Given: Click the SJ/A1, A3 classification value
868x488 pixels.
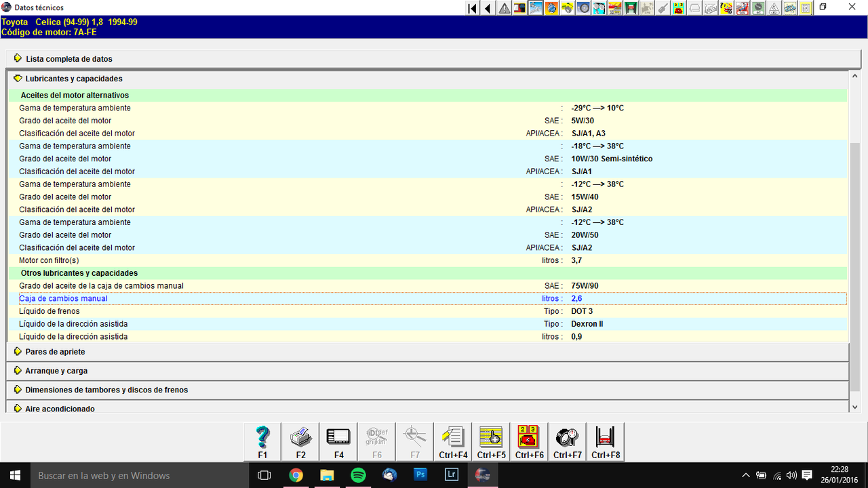Looking at the screenshot, I should (x=589, y=134).
